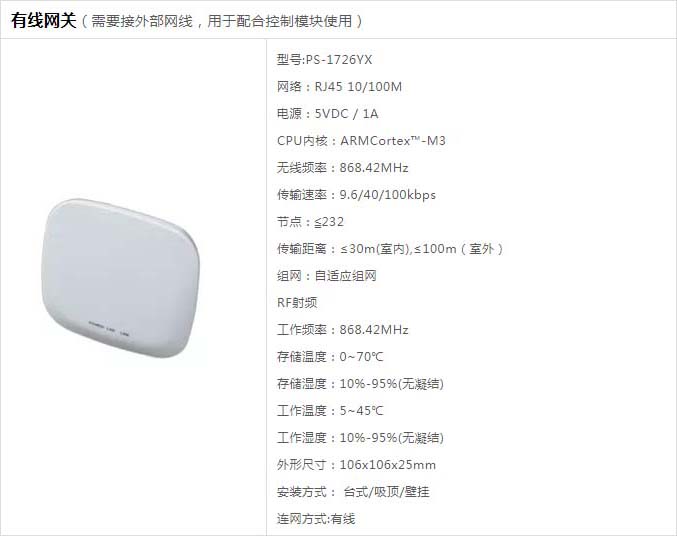Image resolution: width=677 pixels, height=536 pixels.
Task: Click the 电源 5VDC / 1A line
Action: point(328,114)
